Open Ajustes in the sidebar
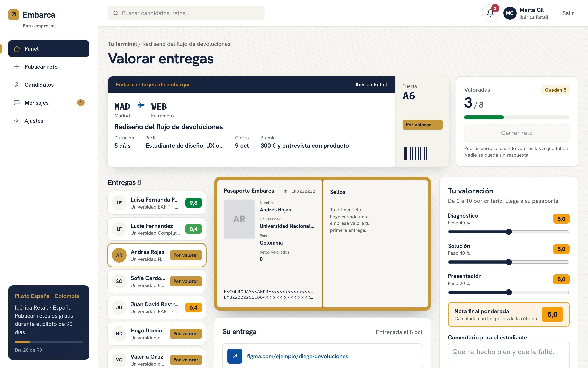Screen dimensions: 588x368 [x=49, y=121]
